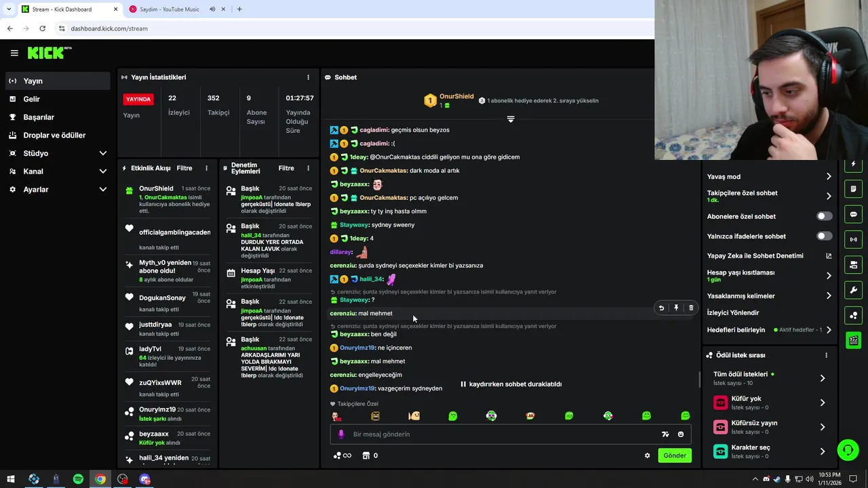
Task: Open the hamburger menu beside the Kick logo
Action: (14, 53)
